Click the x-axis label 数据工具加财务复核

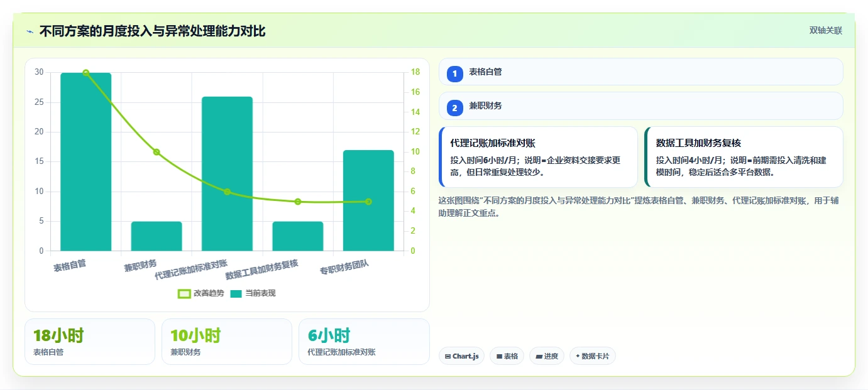click(x=262, y=269)
